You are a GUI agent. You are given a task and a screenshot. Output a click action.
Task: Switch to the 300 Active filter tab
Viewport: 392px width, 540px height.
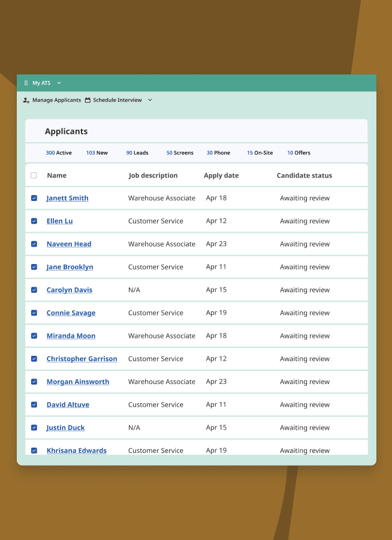(59, 153)
